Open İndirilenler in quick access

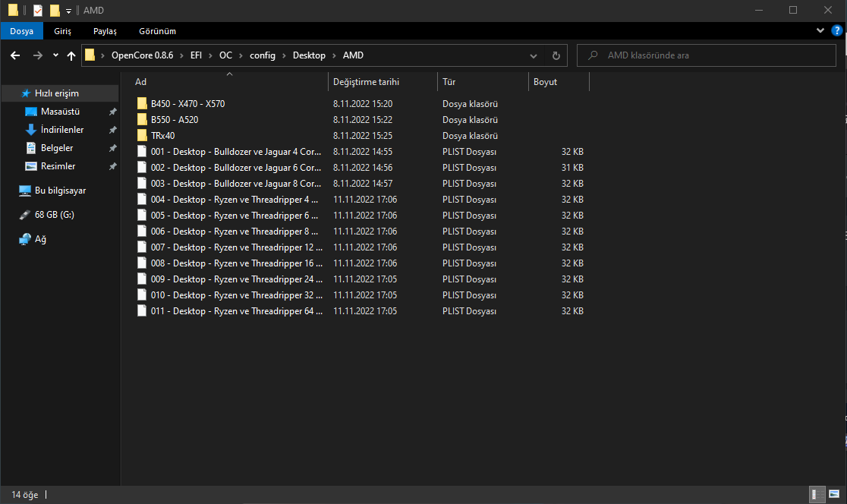point(61,130)
